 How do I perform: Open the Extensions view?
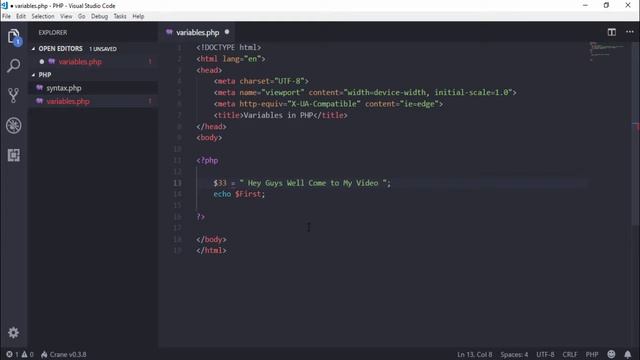13,155
